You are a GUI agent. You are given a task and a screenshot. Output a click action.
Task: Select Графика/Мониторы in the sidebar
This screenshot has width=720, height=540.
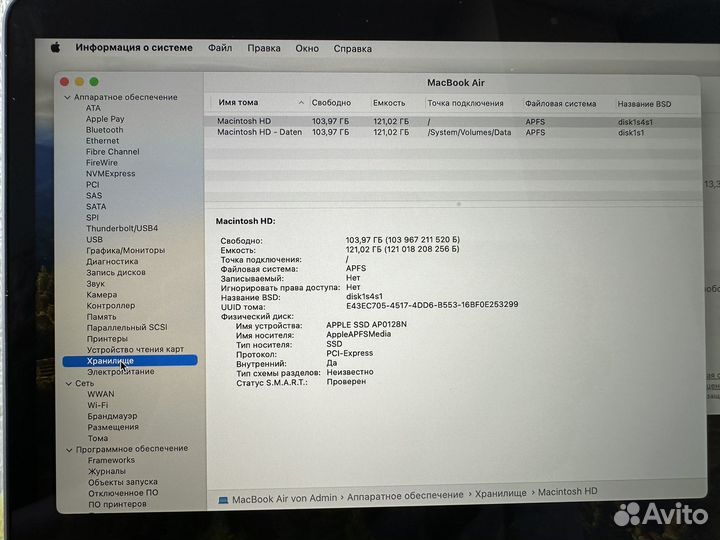[125, 250]
